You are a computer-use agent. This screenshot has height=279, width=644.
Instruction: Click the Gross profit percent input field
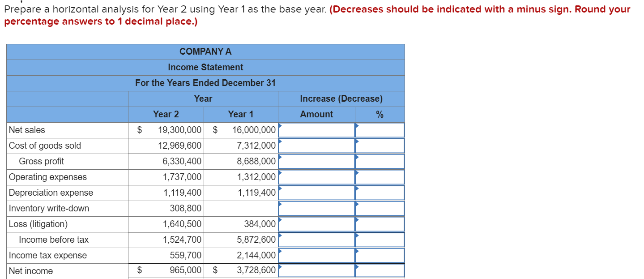point(380,161)
